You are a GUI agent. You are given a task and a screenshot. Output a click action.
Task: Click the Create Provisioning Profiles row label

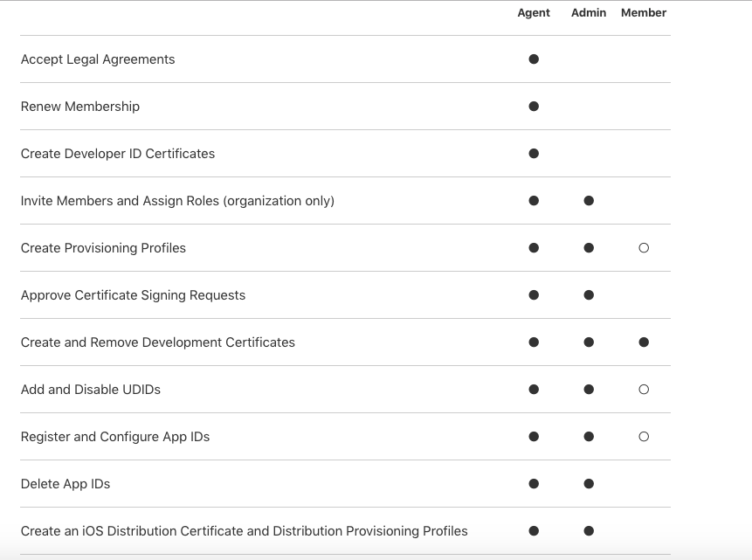click(x=103, y=248)
